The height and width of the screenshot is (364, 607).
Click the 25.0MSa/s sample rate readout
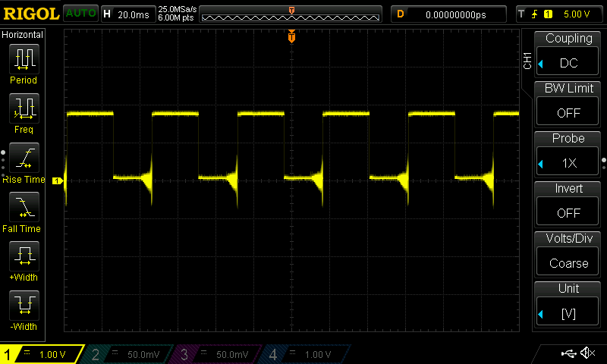coord(178,9)
